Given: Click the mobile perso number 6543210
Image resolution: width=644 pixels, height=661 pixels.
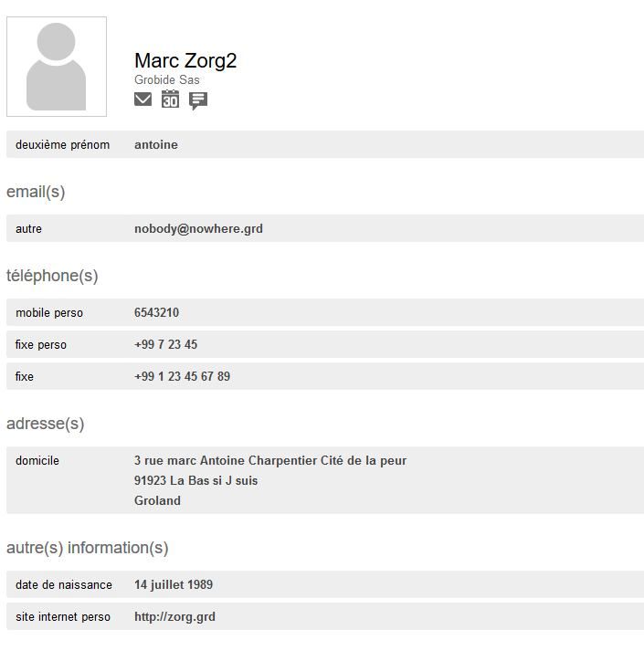Looking at the screenshot, I should click(x=156, y=312).
